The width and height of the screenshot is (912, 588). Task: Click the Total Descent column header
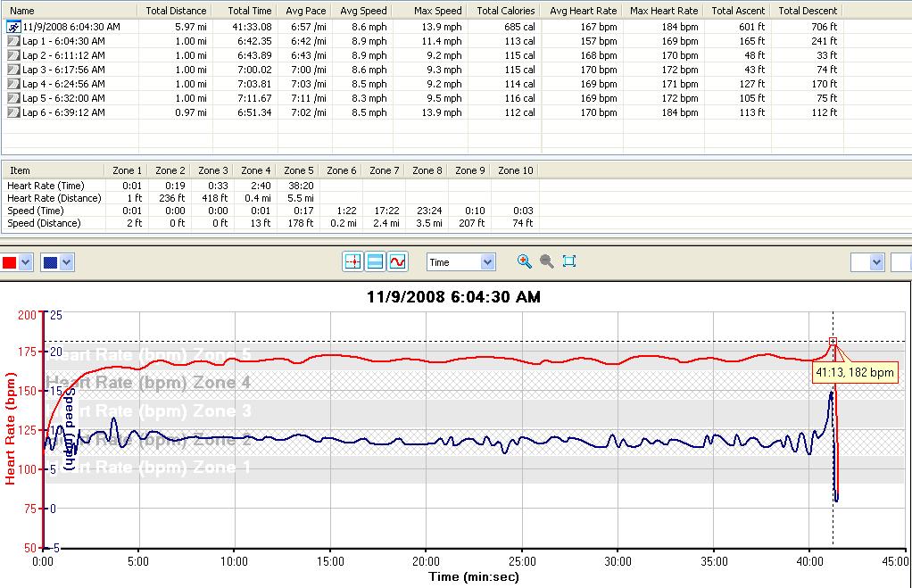[808, 11]
